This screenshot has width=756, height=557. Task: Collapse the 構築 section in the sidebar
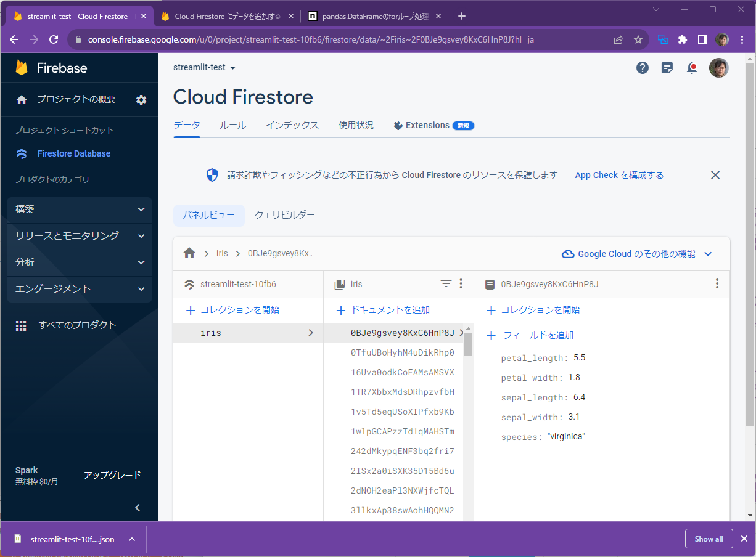[x=141, y=209]
